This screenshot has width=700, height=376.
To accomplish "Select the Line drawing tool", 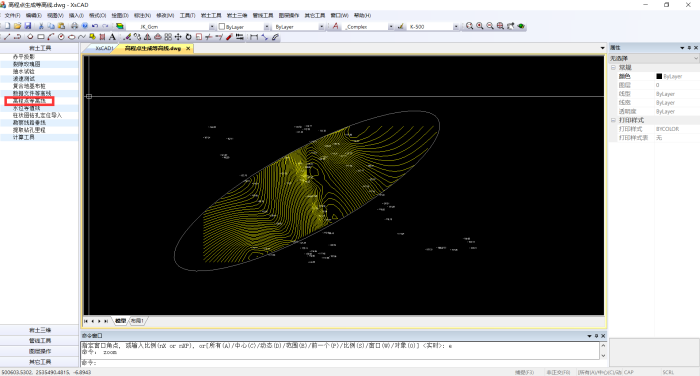I will click(7, 37).
